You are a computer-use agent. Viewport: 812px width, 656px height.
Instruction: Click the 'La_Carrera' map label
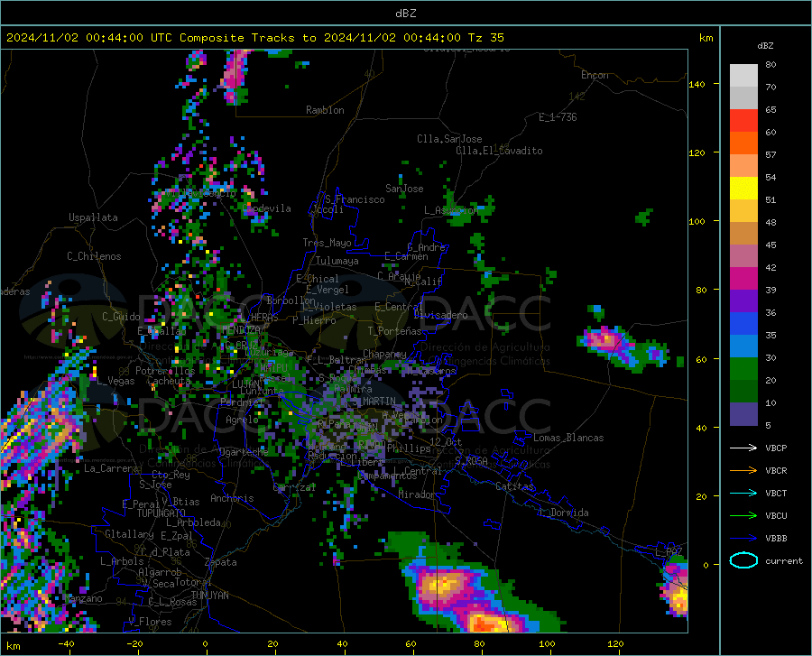111,468
